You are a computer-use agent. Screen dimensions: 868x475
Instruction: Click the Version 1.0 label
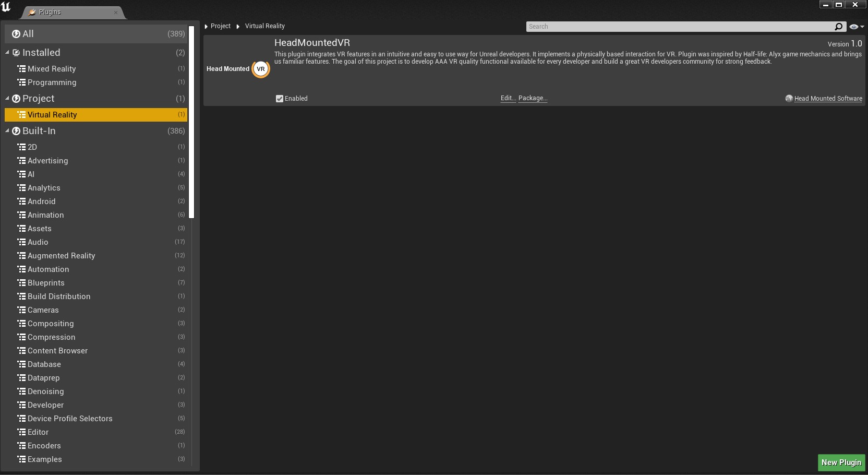845,44
